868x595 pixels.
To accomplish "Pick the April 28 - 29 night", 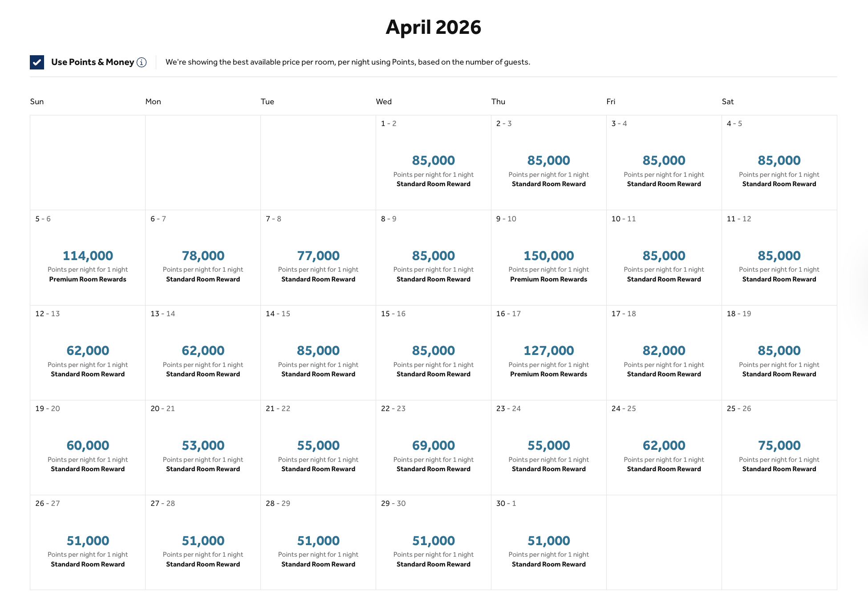I will click(318, 542).
